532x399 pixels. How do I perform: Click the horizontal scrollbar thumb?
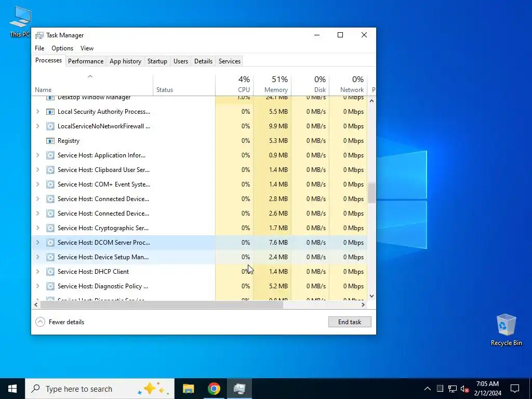[x=162, y=304]
